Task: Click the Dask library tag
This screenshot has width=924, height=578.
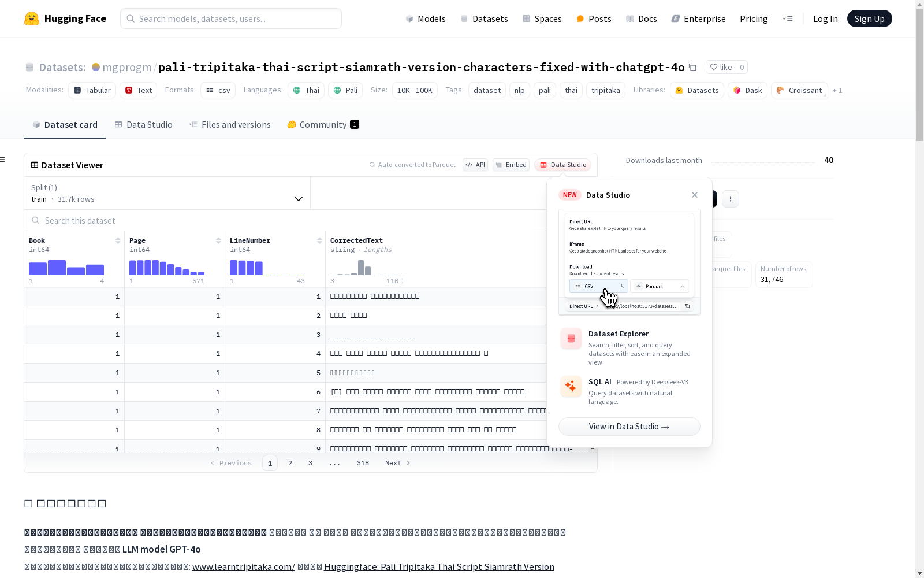Action: (x=747, y=90)
